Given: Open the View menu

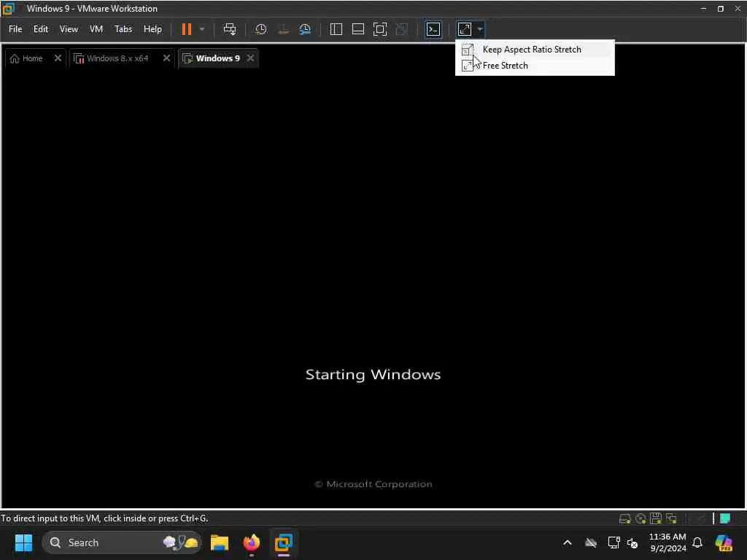Looking at the screenshot, I should click(69, 29).
